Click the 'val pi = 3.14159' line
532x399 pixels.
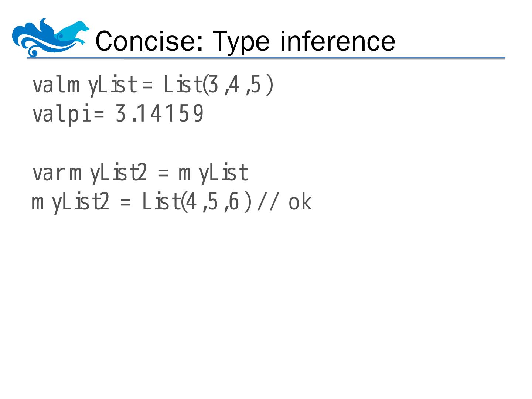click(x=118, y=114)
